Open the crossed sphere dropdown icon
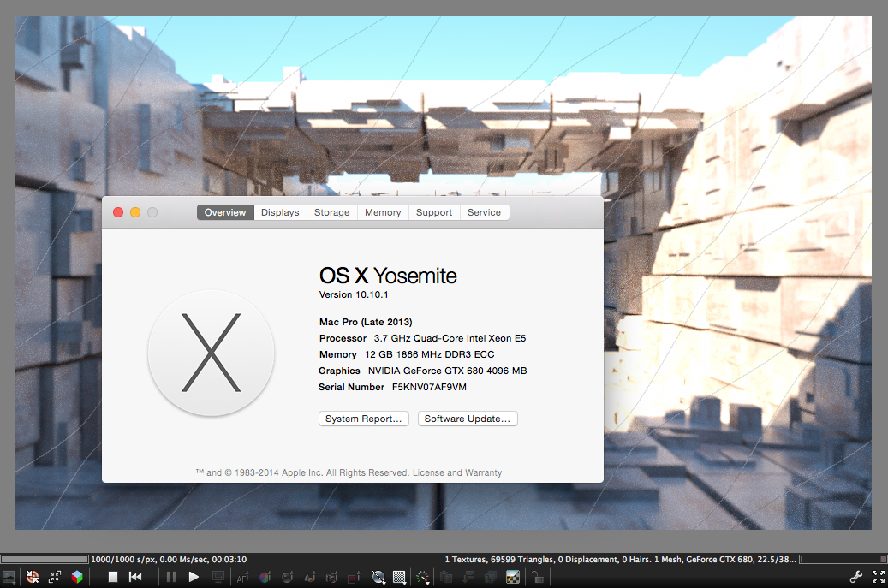Viewport: 888px width, 588px height. point(378,577)
